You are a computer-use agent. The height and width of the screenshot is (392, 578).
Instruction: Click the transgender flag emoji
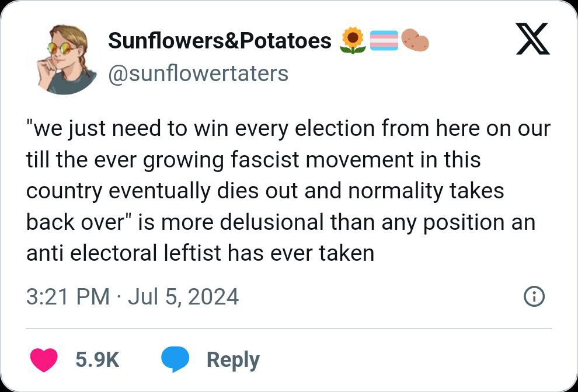point(384,41)
